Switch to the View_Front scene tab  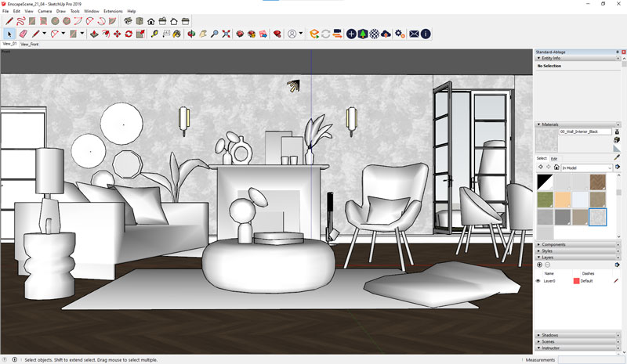pos(29,45)
